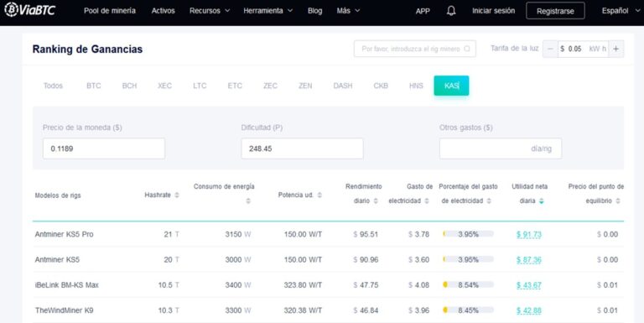Open the notifications bell

pos(451,11)
